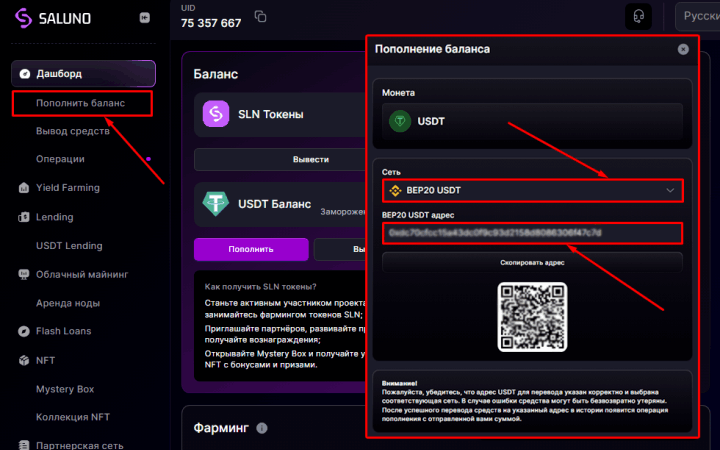Viewport: 720px width, 450px height.
Task: Open Mystery Box submenu item
Action: tap(65, 389)
